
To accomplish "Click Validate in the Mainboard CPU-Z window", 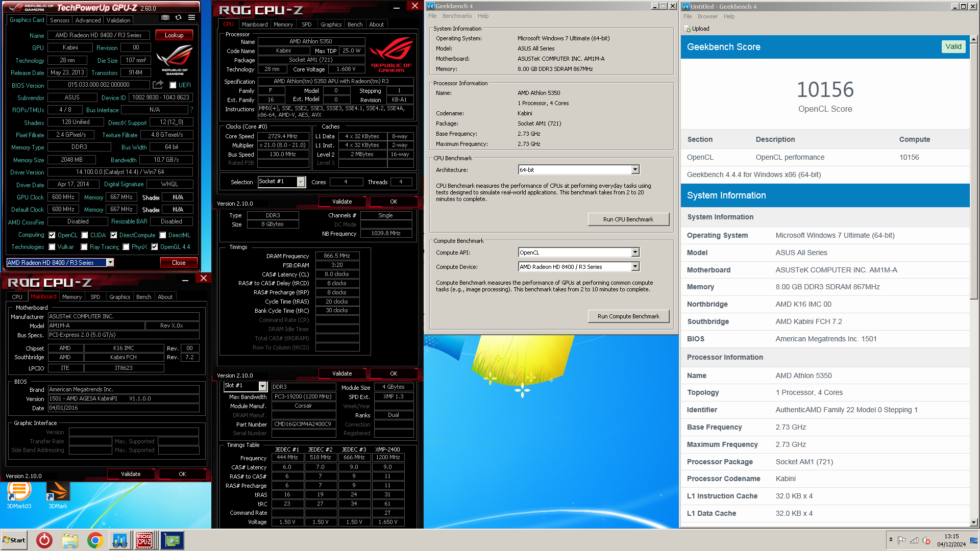I will (131, 474).
